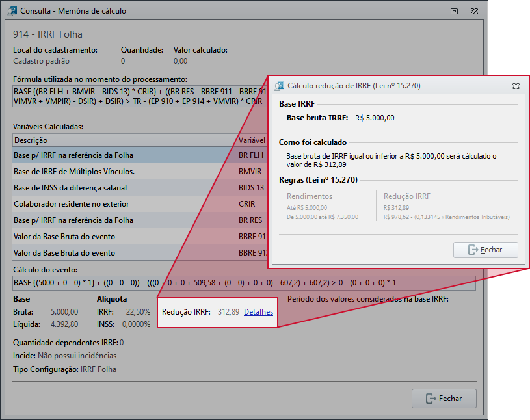530x420 pixels.
Task: Open the Detalhes link beside Redução IRRF
Action: coord(258,312)
